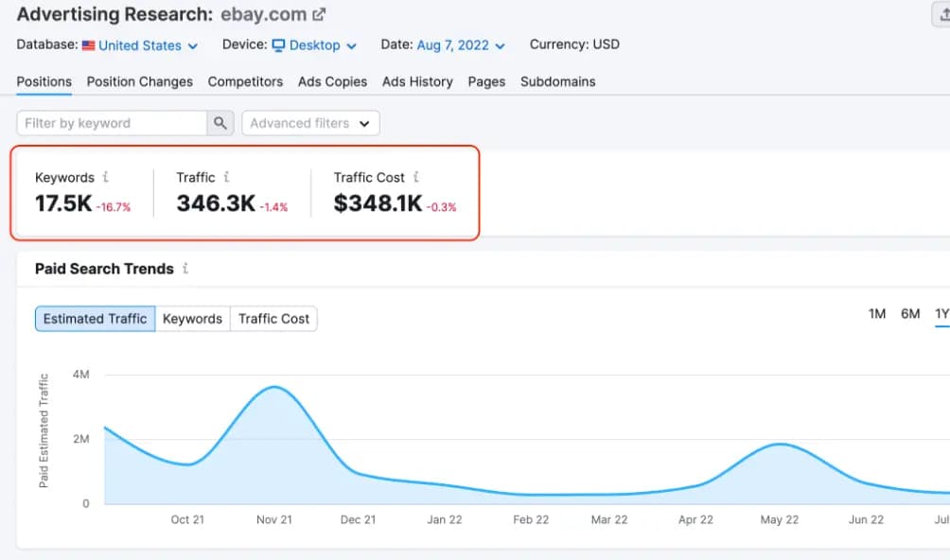
Task: Click the Paid Search Trends info icon
Action: point(185,269)
